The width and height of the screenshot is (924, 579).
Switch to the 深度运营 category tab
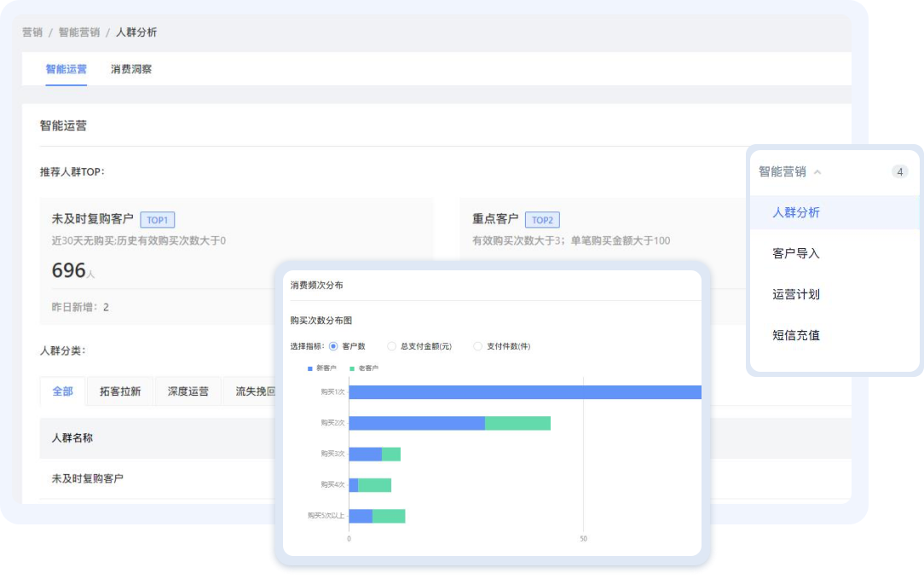point(188,391)
